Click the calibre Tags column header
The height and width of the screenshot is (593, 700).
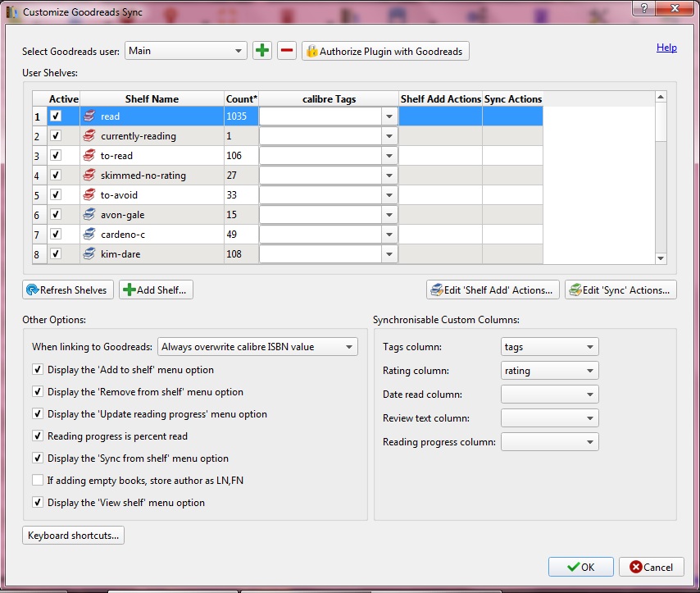pos(329,98)
